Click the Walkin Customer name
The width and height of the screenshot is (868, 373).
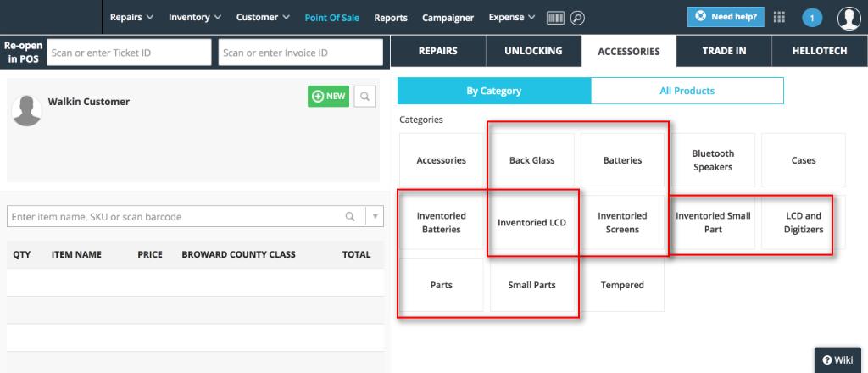[88, 102]
